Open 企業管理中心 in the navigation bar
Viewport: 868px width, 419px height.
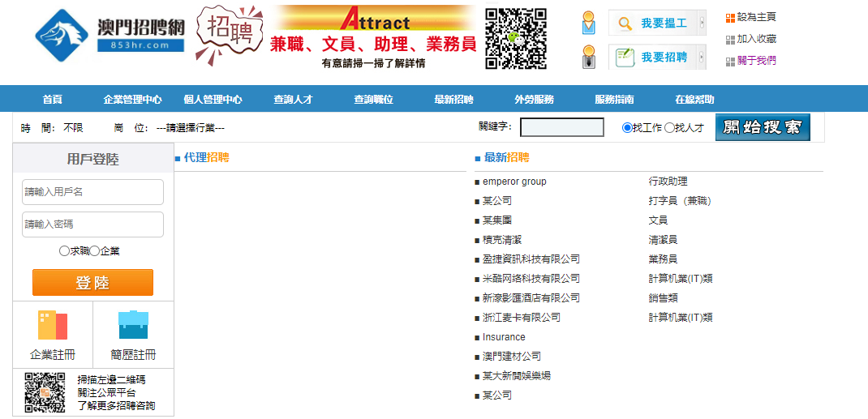[133, 100]
